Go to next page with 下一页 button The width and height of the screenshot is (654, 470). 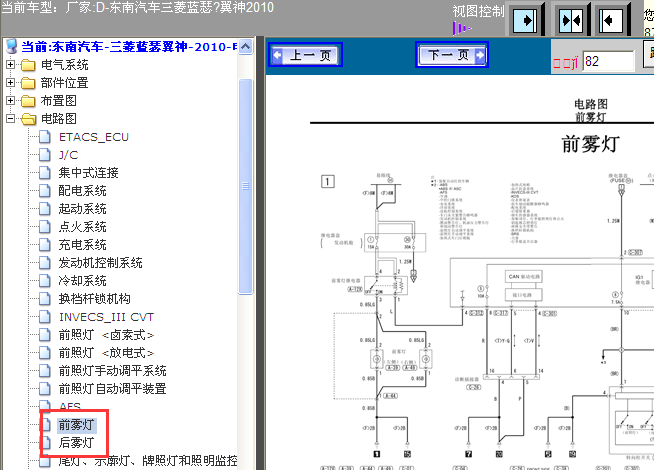pyautogui.click(x=452, y=55)
